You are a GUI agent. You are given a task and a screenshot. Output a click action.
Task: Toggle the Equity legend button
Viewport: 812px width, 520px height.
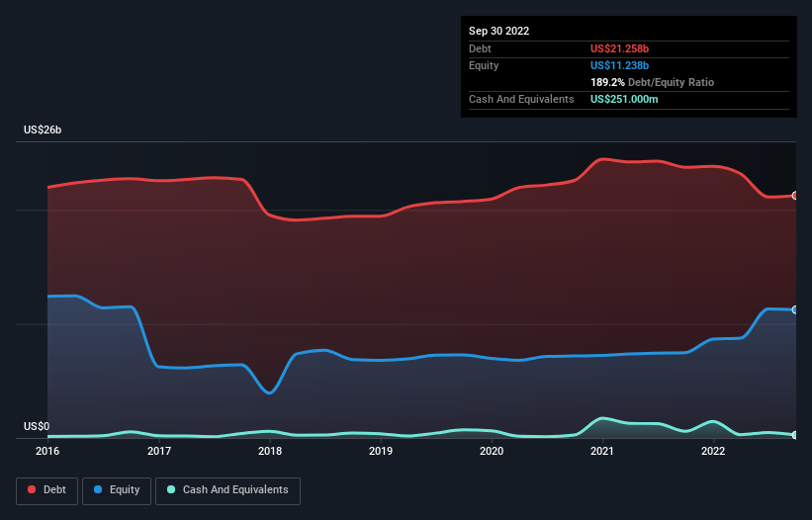[117, 490]
